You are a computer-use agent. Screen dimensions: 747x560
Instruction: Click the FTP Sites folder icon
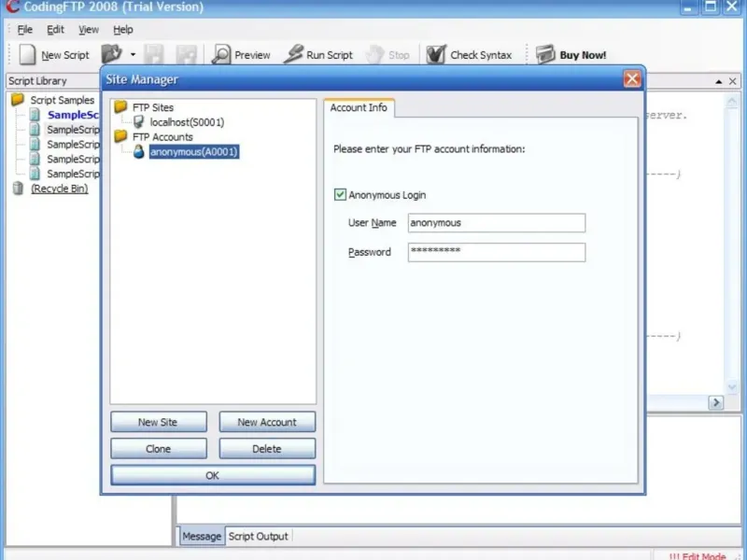coord(120,106)
